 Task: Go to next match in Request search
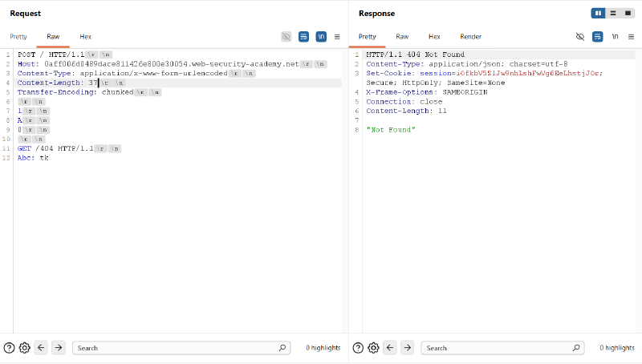(x=59, y=348)
